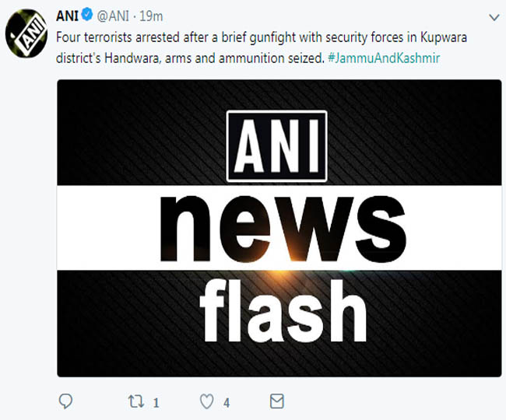Open the tweet's 19m timestamp
This screenshot has height=420, width=506.
(x=151, y=16)
